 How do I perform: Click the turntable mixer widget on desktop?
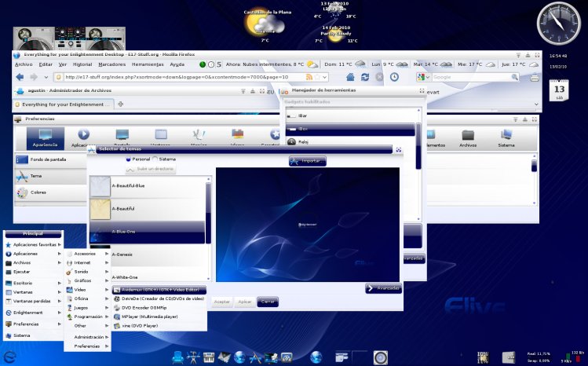[69, 38]
